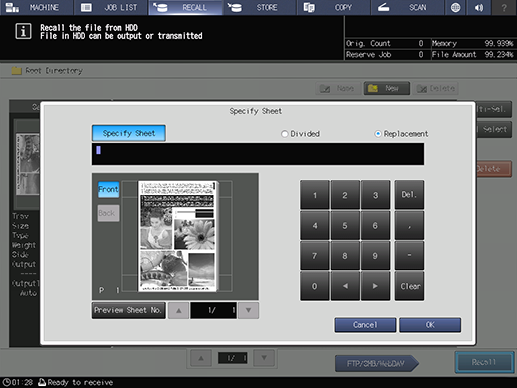The width and height of the screenshot is (517, 388).
Task: Click the sheet number input field
Action: 258,154
